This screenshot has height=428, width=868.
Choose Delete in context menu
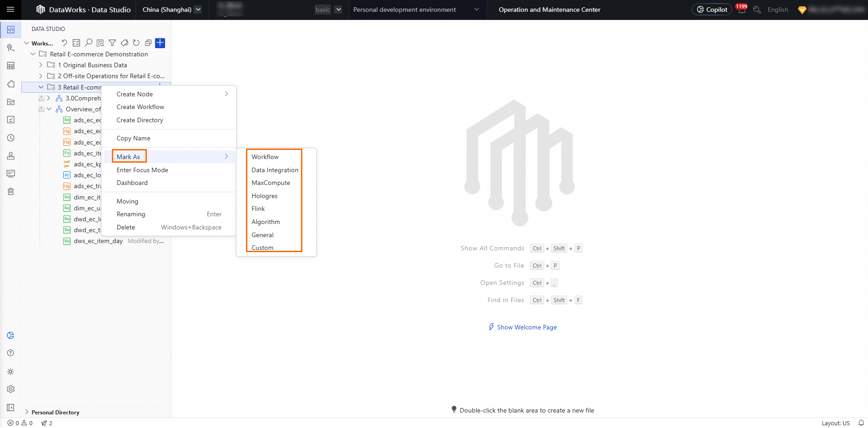169,227
